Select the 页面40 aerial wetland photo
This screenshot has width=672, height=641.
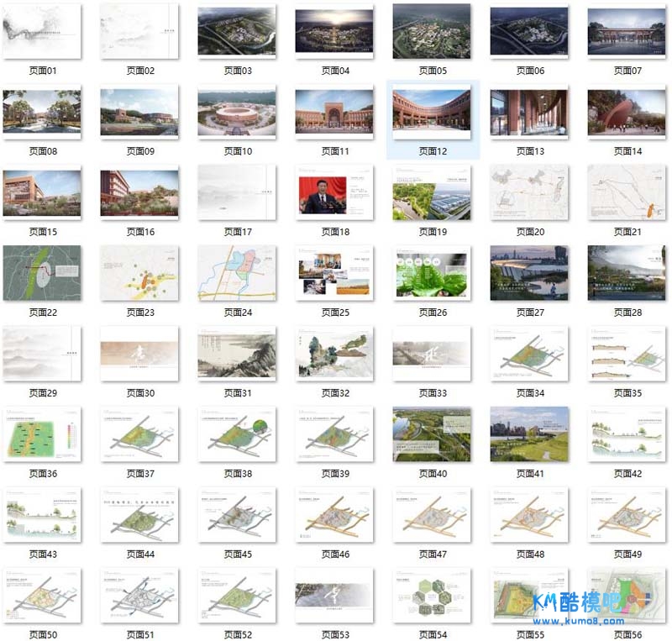[x=432, y=434]
